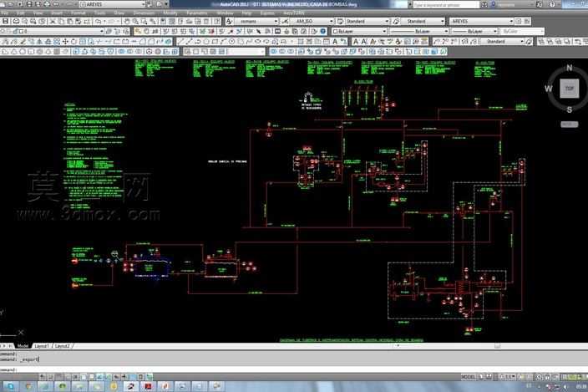Image resolution: width=588 pixels, height=392 pixels.
Task: Open the Express menu
Action: tap(267, 13)
